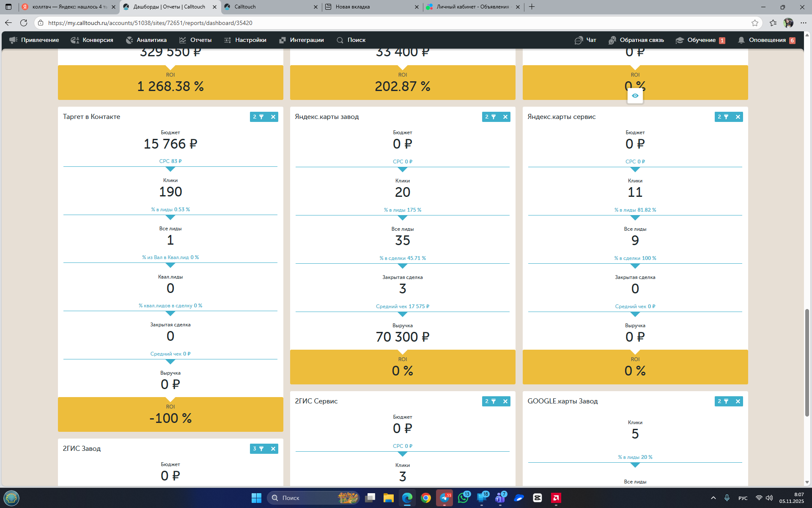
Task: Add this page to favorites
Action: [x=755, y=23]
